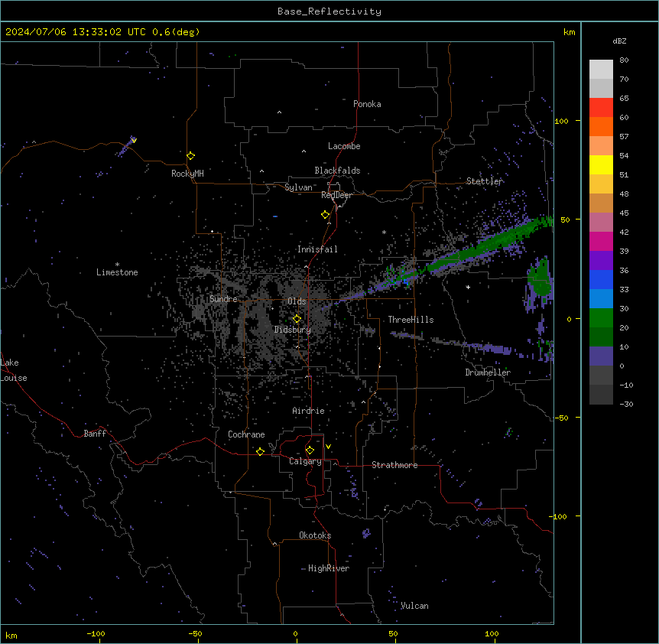
Task: Select the bright green 30-20 dBZ legend swatch
Action: [x=601, y=318]
